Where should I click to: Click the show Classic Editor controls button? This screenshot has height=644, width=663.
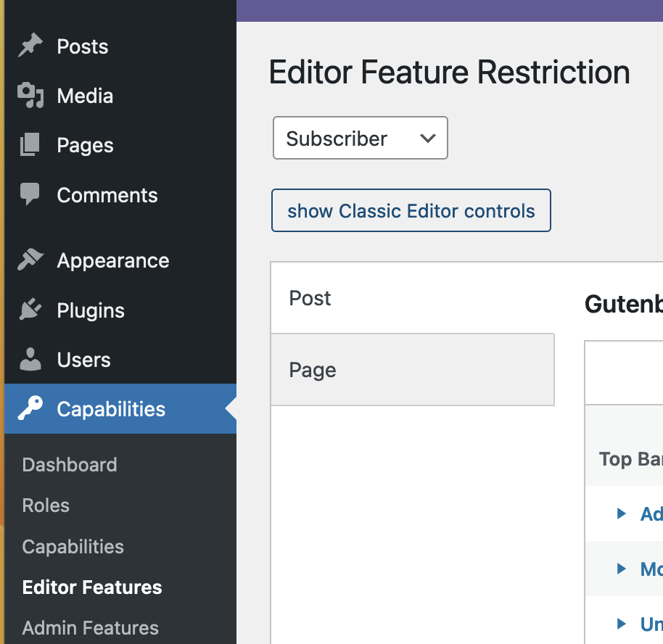coord(411,210)
